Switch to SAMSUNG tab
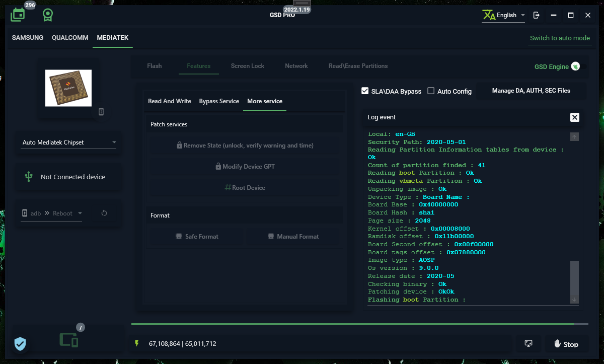 coord(28,38)
